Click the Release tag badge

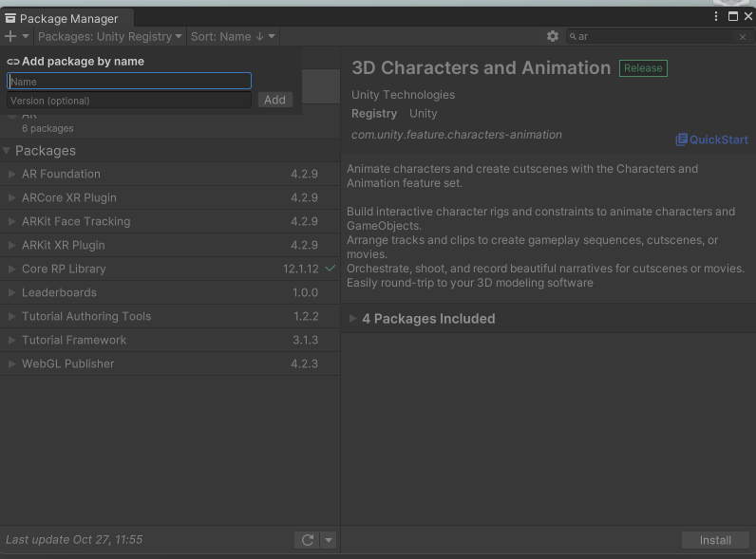pos(643,68)
